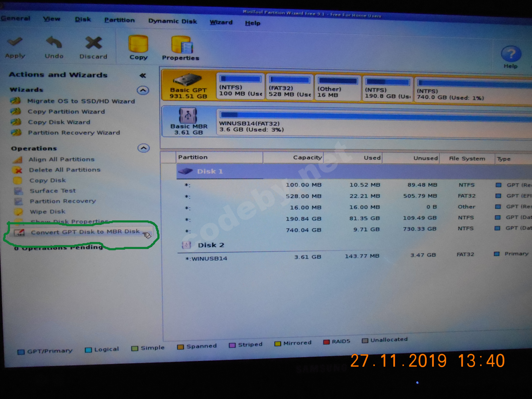The height and width of the screenshot is (399, 532).
Task: Select the 190.8 GB NTFS partition block
Action: point(387,89)
